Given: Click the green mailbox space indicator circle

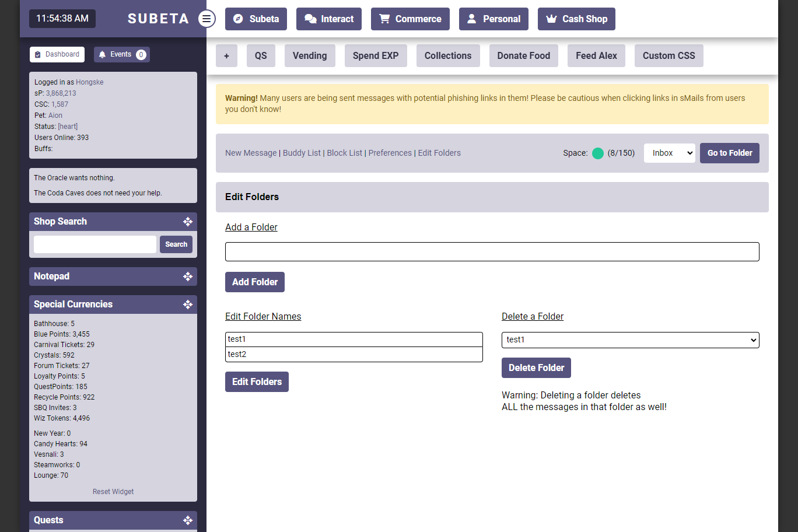Looking at the screenshot, I should (x=597, y=153).
